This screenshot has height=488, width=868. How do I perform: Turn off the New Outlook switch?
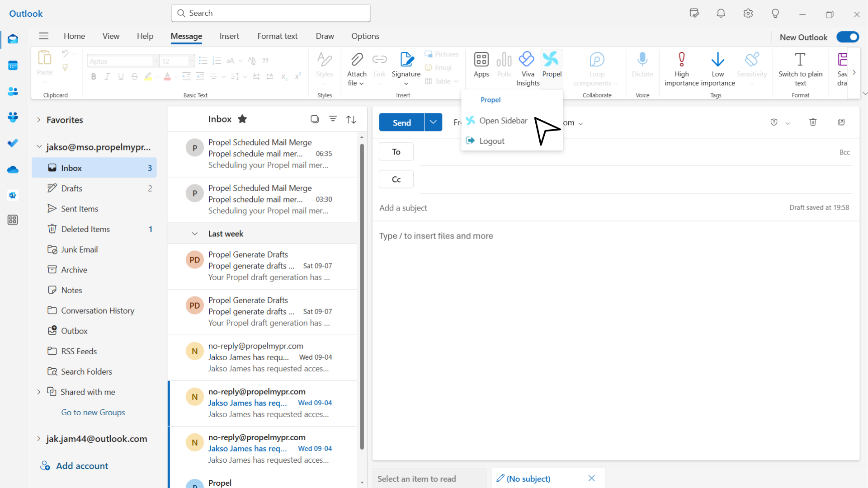(847, 37)
